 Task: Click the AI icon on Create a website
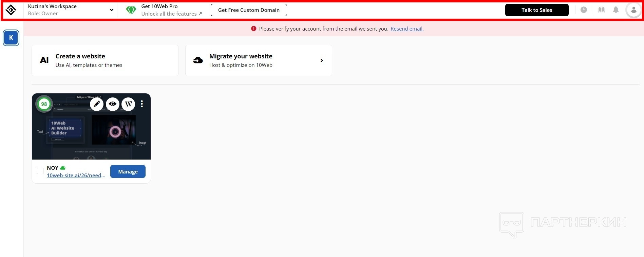[44, 60]
